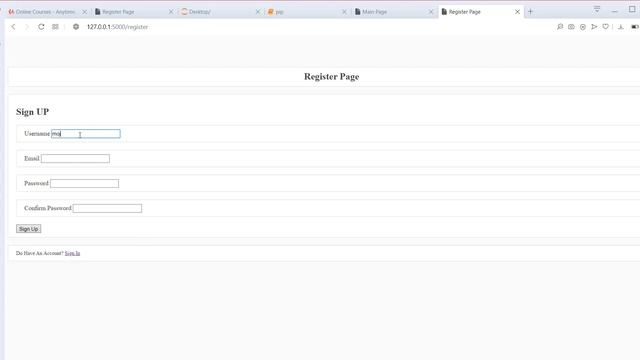Open the Speed Dial start page grid icon
The width and height of the screenshot is (640, 360).
[55, 27]
